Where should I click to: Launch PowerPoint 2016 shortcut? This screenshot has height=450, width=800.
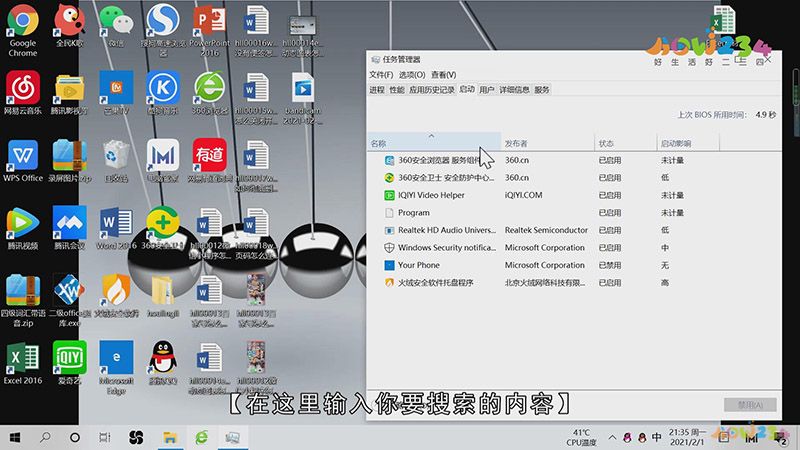pos(210,30)
